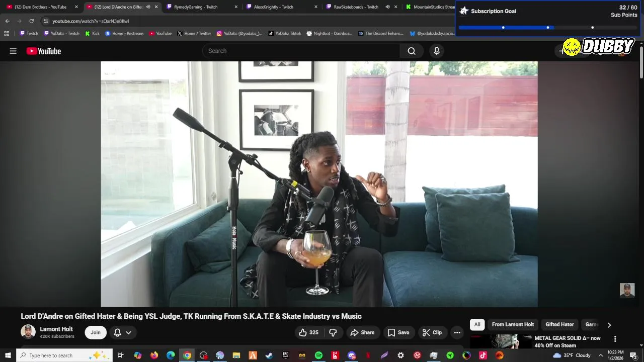
Task: Mute audio on the Lord D'Andre tab
Action: (148, 7)
